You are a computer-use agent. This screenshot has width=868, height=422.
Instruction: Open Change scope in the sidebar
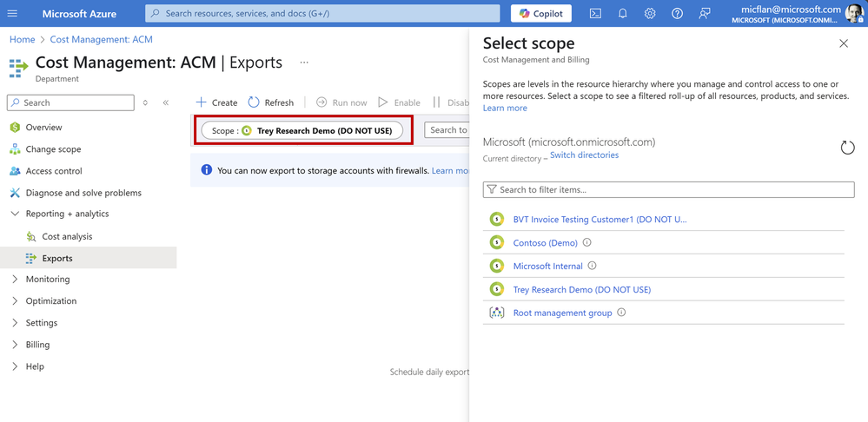pyautogui.click(x=53, y=149)
